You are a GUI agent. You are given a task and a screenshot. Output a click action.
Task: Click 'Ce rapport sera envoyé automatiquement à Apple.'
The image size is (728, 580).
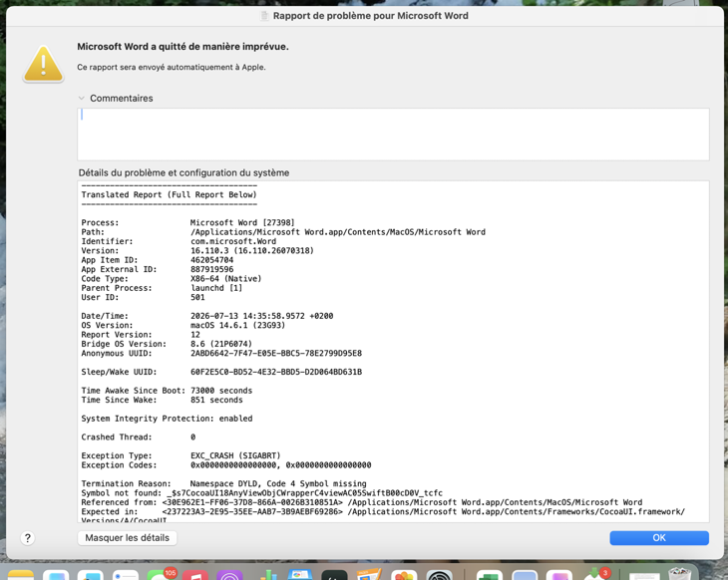172,68
